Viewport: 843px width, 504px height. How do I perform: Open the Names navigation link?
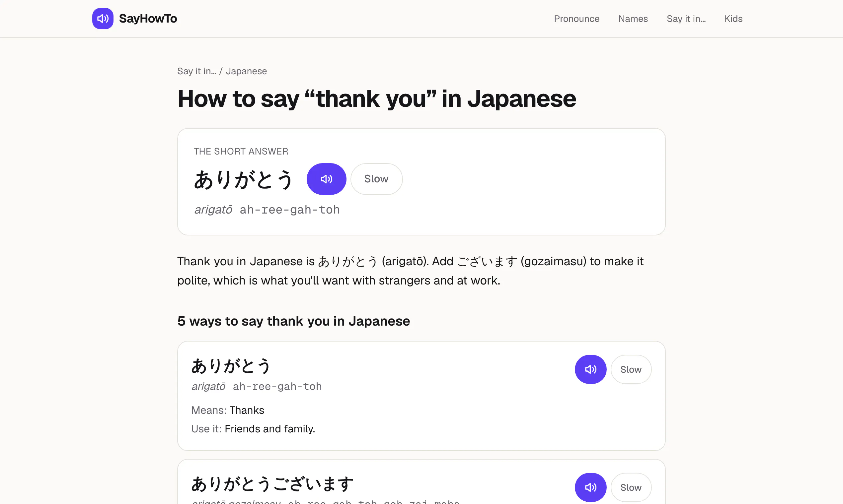[x=633, y=19]
